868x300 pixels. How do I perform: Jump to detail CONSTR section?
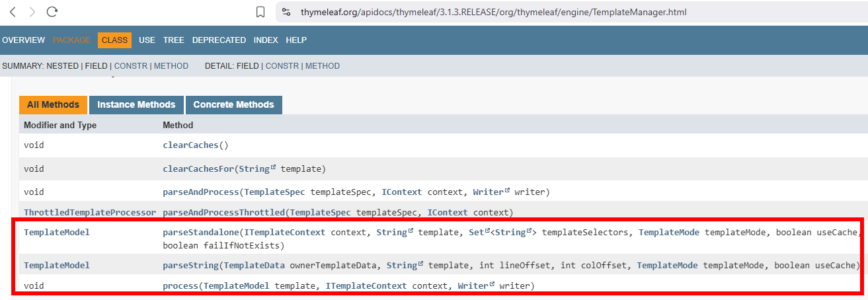[x=282, y=66]
